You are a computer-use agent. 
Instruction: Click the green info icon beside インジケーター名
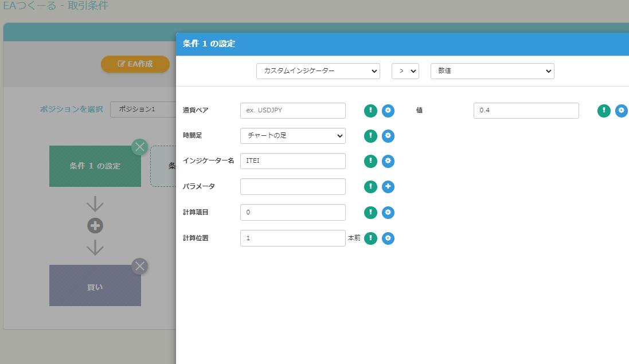click(370, 161)
